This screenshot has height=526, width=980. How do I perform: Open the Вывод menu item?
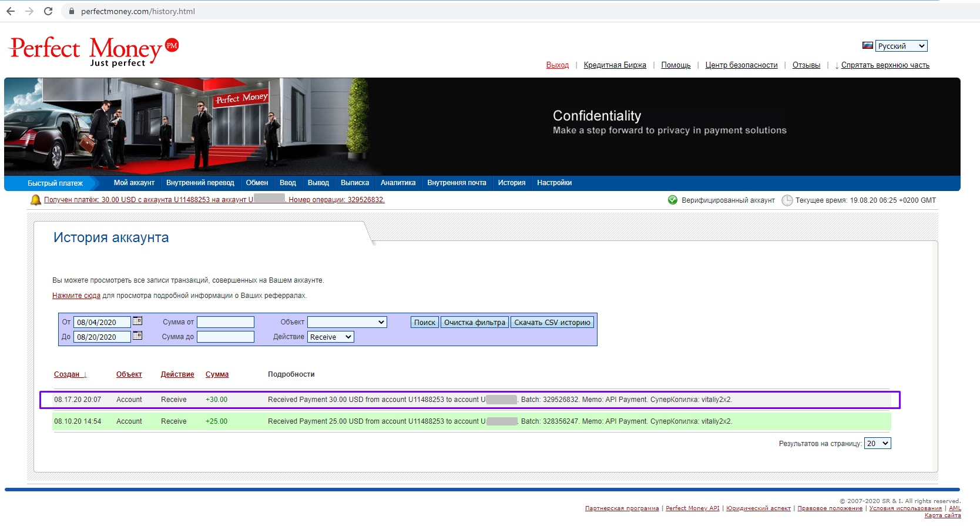click(x=318, y=183)
